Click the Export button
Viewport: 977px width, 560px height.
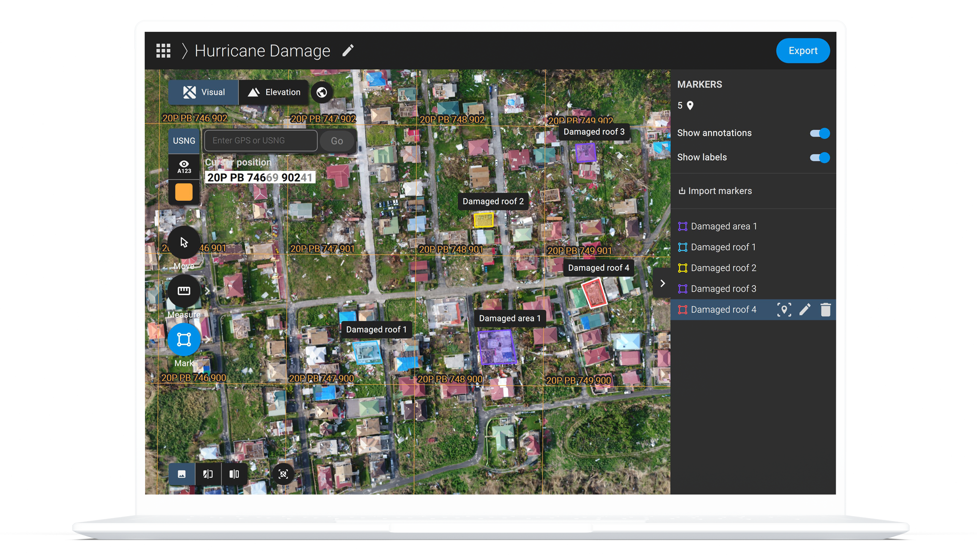(803, 51)
